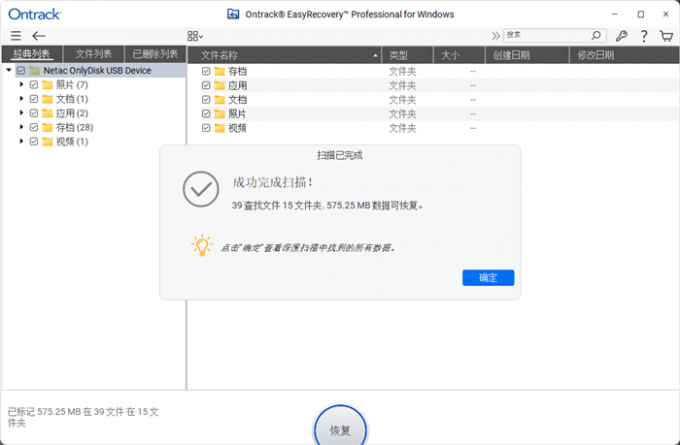The width and height of the screenshot is (680, 445).
Task: Minimize the EasyRecovery window
Action: (x=615, y=14)
